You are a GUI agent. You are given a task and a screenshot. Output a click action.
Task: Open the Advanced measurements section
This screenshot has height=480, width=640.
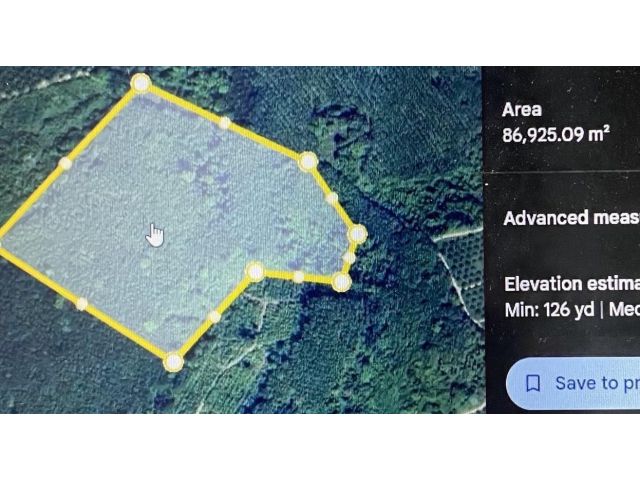[571, 218]
